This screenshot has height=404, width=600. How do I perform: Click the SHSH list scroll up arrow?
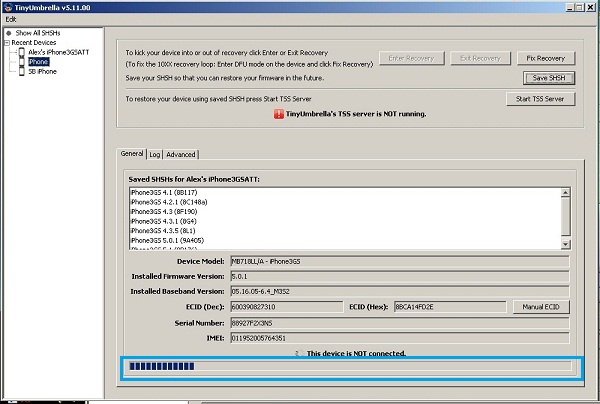566,192
